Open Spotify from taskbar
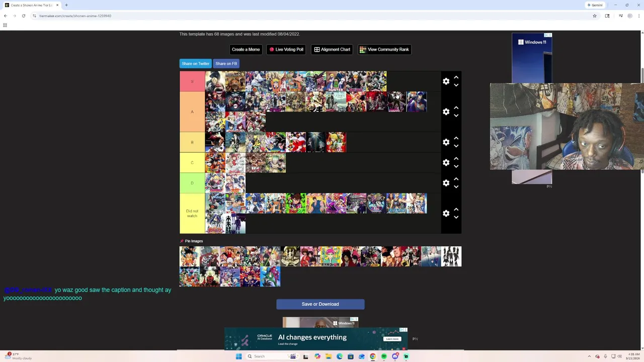The height and width of the screenshot is (362, 644). (x=384, y=356)
